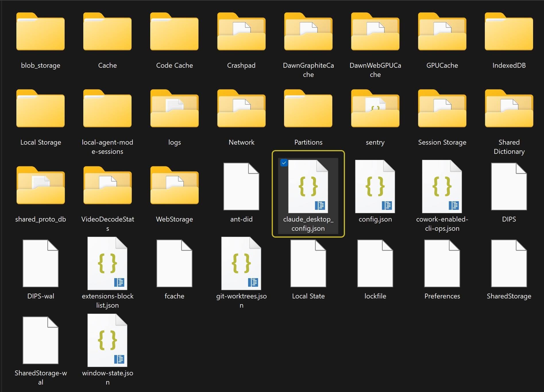Select the ant-did file icon
The image size is (544, 392).
click(x=241, y=187)
